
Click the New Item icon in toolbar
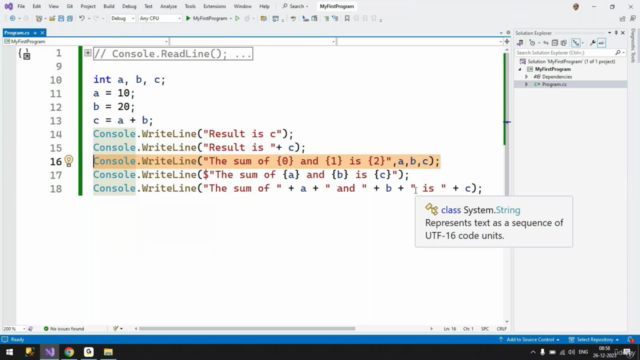[x=39, y=18]
